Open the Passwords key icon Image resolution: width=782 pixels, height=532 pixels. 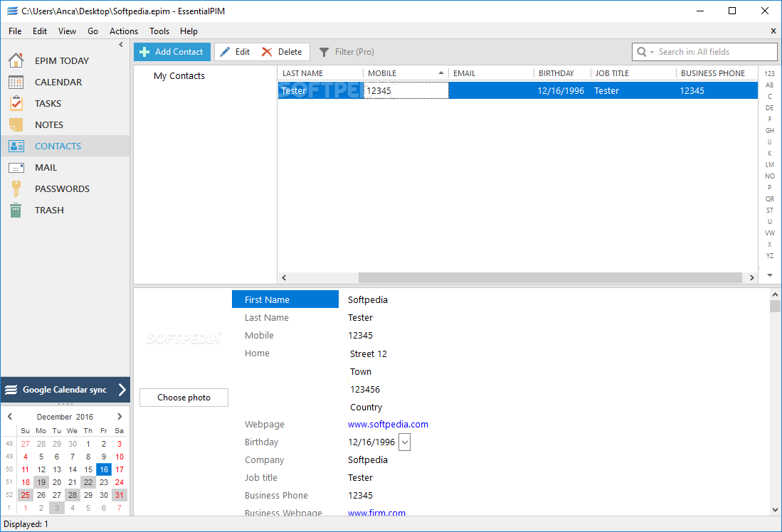coord(16,189)
